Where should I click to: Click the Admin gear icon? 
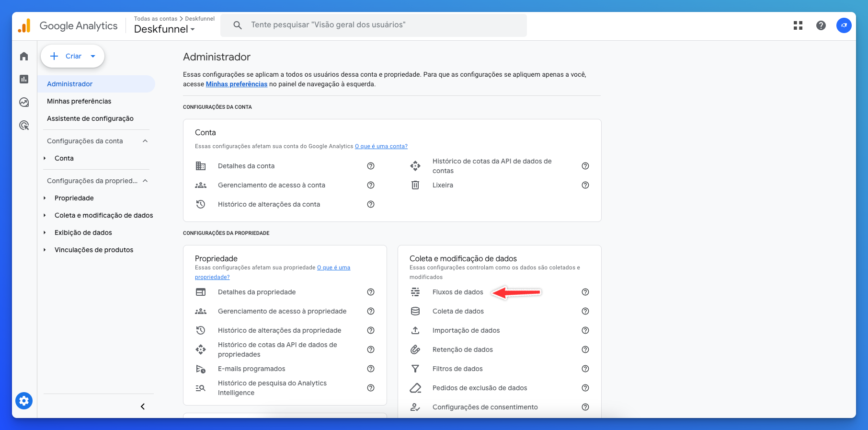coord(24,401)
